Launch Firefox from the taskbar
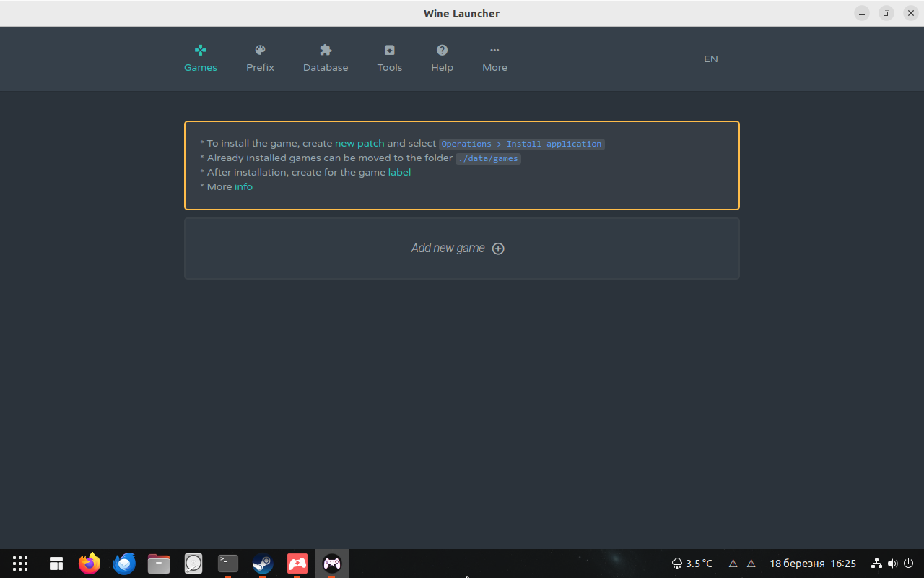924x578 pixels. (x=90, y=564)
